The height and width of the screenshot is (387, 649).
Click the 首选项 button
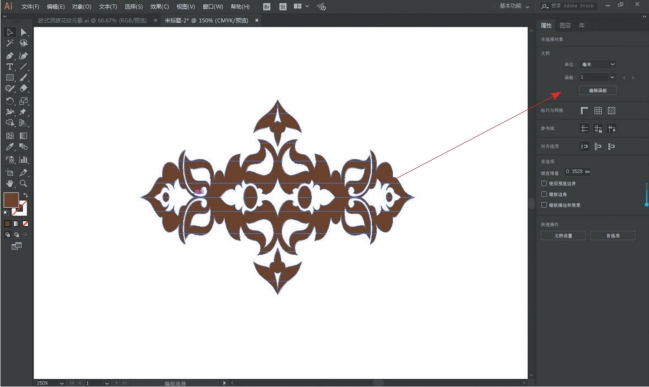(x=613, y=236)
